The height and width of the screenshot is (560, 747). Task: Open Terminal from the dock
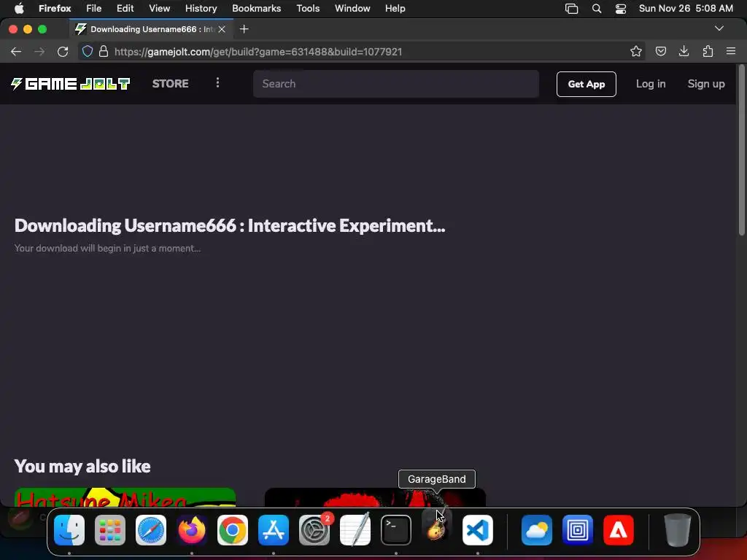coord(396,529)
